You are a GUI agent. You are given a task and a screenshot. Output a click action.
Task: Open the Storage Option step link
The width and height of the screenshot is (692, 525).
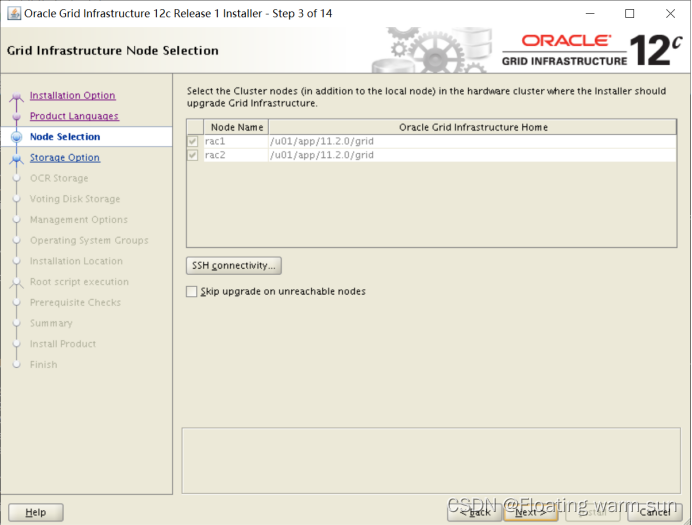tap(64, 158)
